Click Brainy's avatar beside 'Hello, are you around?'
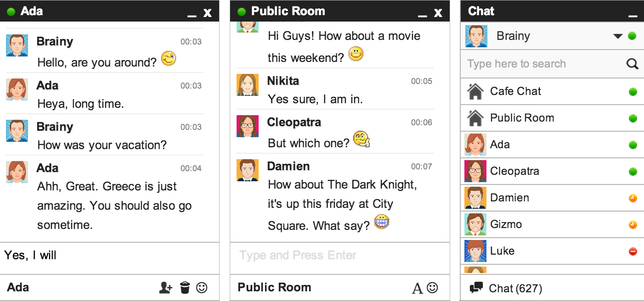Screen dimensions: 644x301 [17, 45]
